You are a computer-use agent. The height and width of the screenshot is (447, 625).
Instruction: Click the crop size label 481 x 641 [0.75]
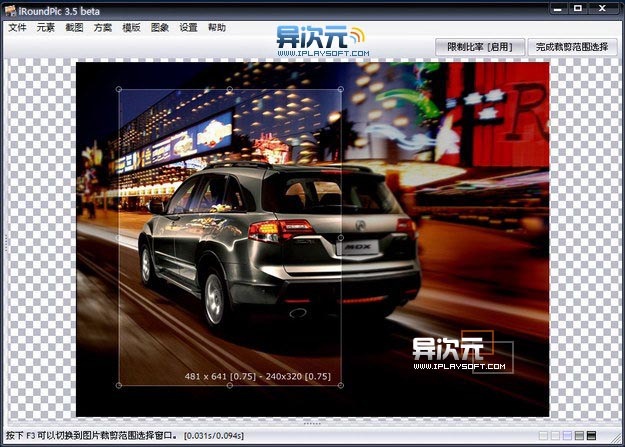pos(220,376)
